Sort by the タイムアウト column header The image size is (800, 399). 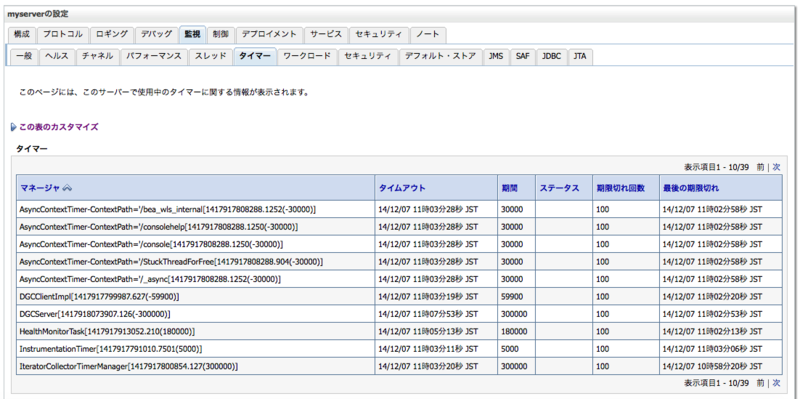click(x=402, y=188)
